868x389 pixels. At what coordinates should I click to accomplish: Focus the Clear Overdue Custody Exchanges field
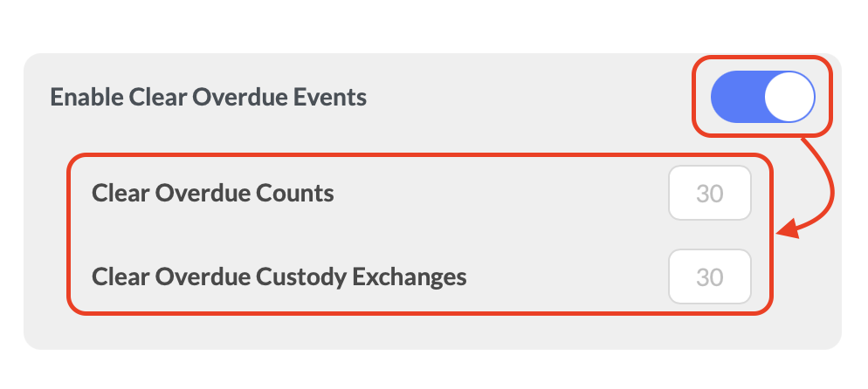(x=709, y=277)
